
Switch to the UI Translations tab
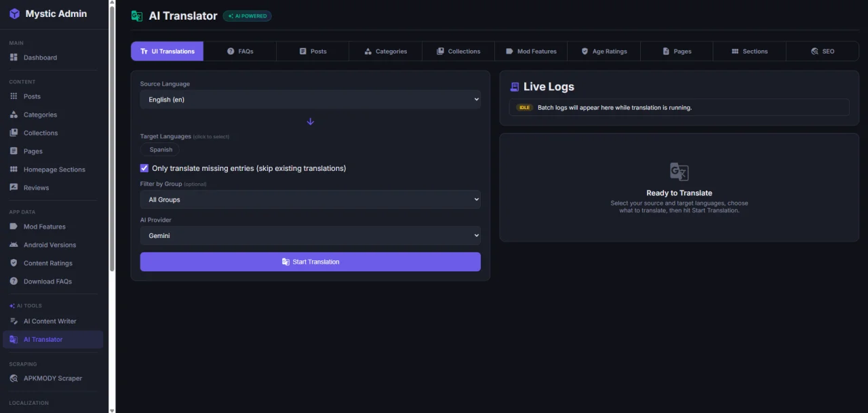(167, 52)
